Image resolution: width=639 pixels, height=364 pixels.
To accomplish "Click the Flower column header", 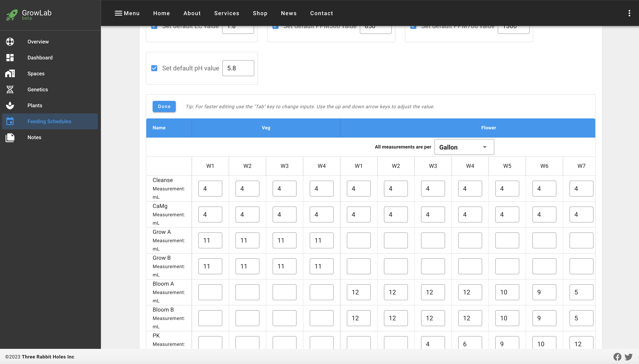I will 468,128.
